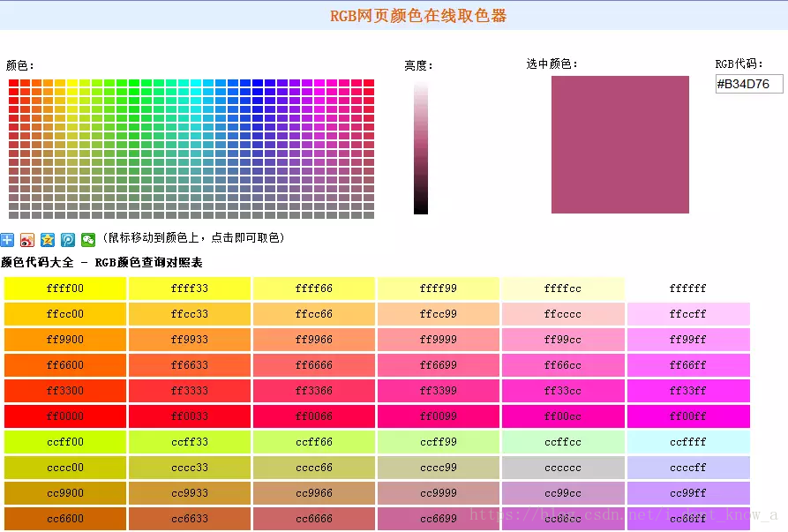Click the ccccff color cell
788x532 pixels.
click(x=688, y=468)
